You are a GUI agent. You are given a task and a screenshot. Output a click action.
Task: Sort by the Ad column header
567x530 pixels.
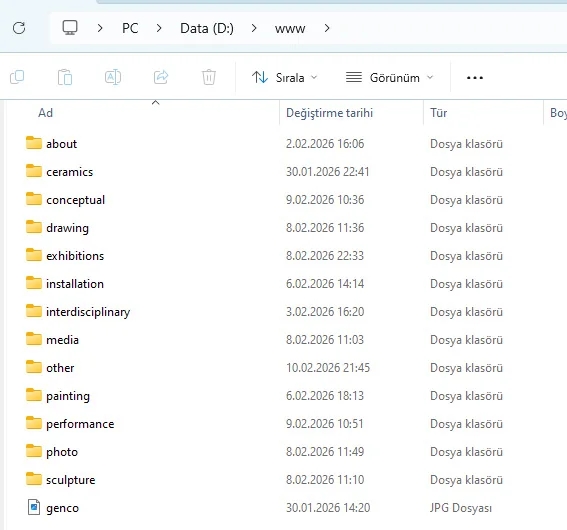click(46, 113)
